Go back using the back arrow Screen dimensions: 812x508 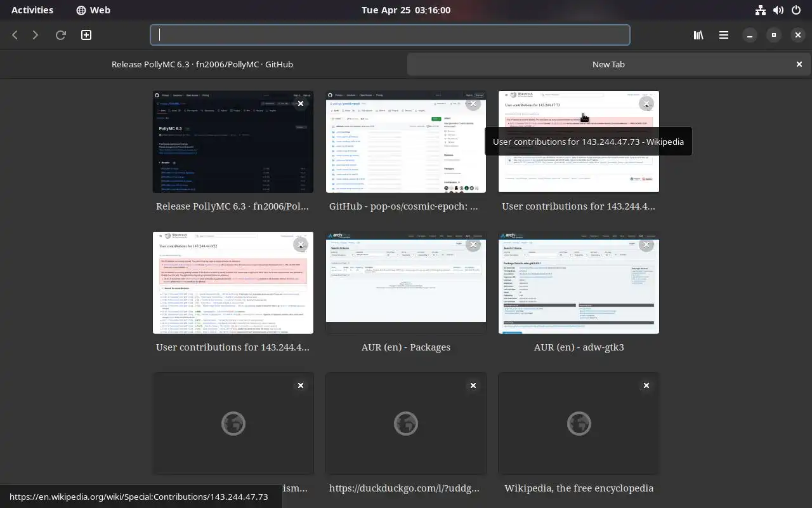click(x=15, y=35)
